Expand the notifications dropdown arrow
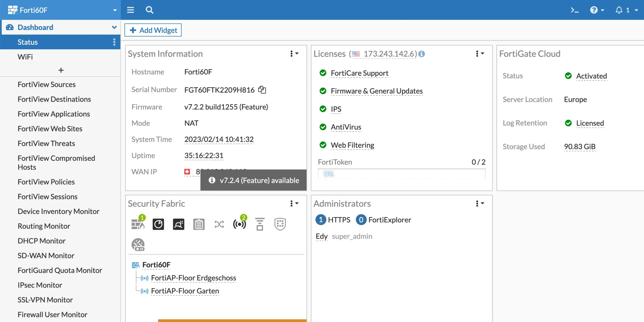Image resolution: width=644 pixels, height=322 pixels. 636,10
